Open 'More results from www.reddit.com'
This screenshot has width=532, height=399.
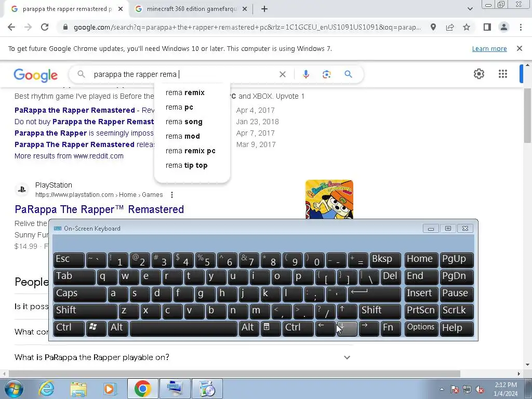tap(69, 156)
